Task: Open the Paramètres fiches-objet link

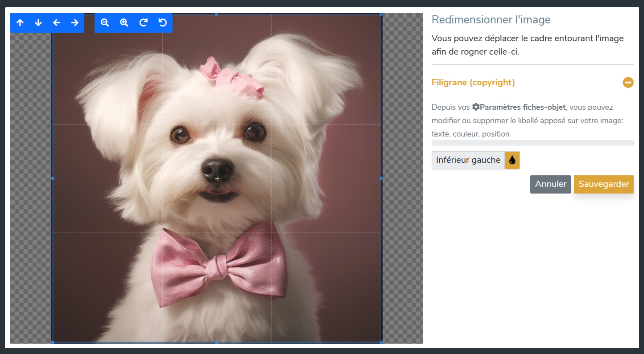Action: (519, 107)
